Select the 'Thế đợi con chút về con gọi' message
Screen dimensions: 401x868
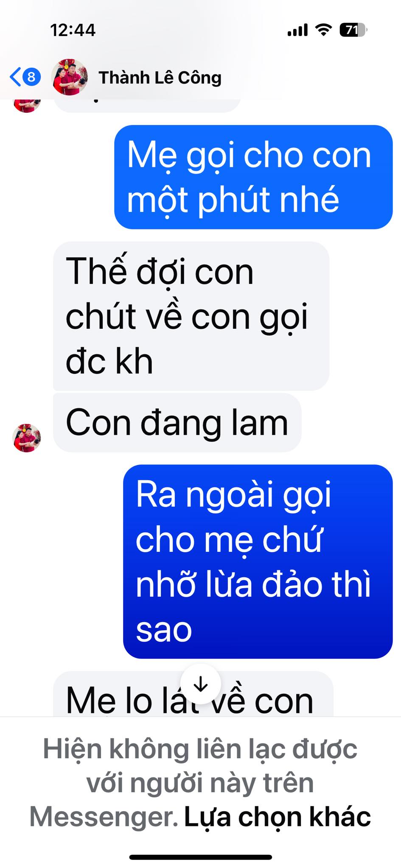(191, 316)
